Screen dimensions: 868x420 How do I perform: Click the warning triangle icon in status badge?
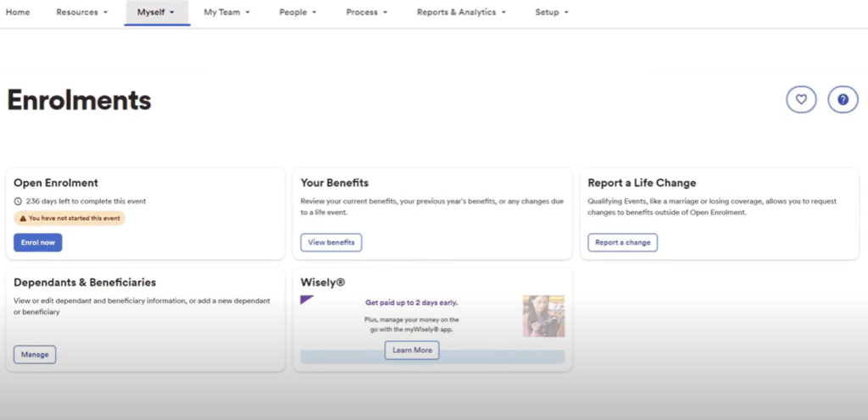point(22,218)
